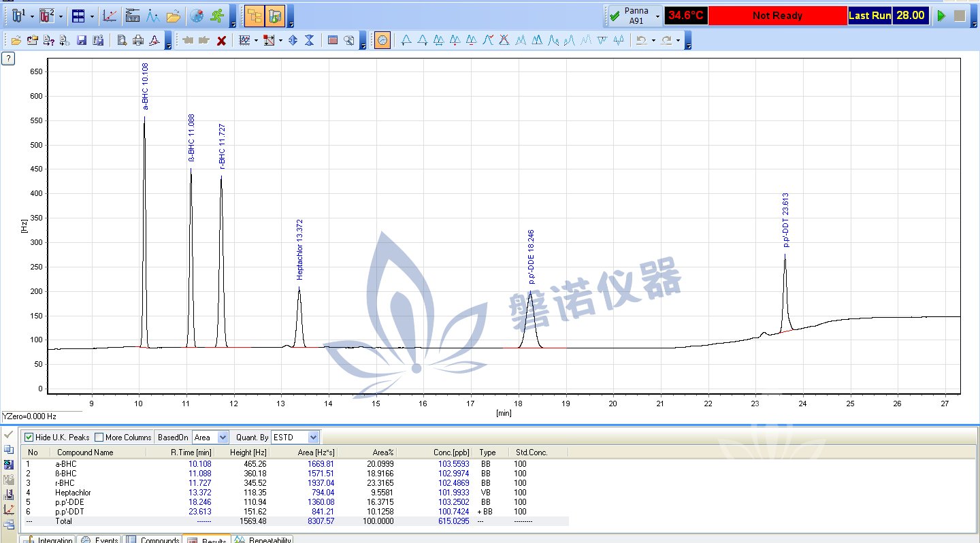Expand the window layout dropdown arrow
The width and height of the screenshot is (980, 543).
click(x=92, y=16)
